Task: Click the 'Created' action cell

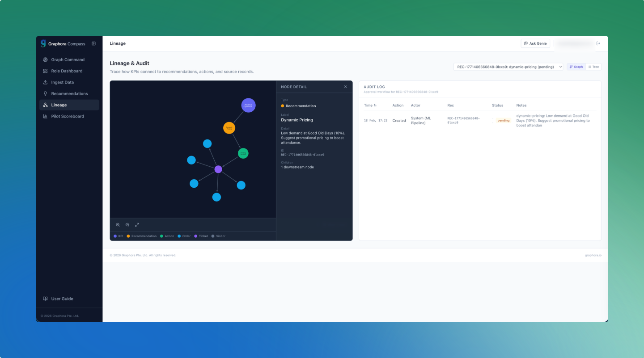Action: (399, 121)
